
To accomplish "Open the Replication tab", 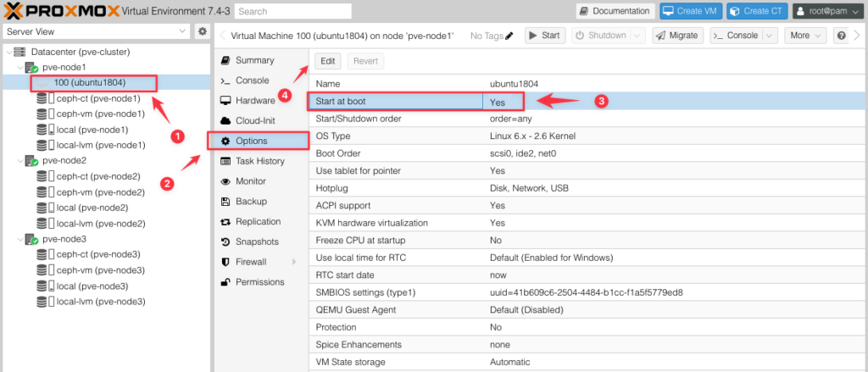I will pyautogui.click(x=259, y=221).
